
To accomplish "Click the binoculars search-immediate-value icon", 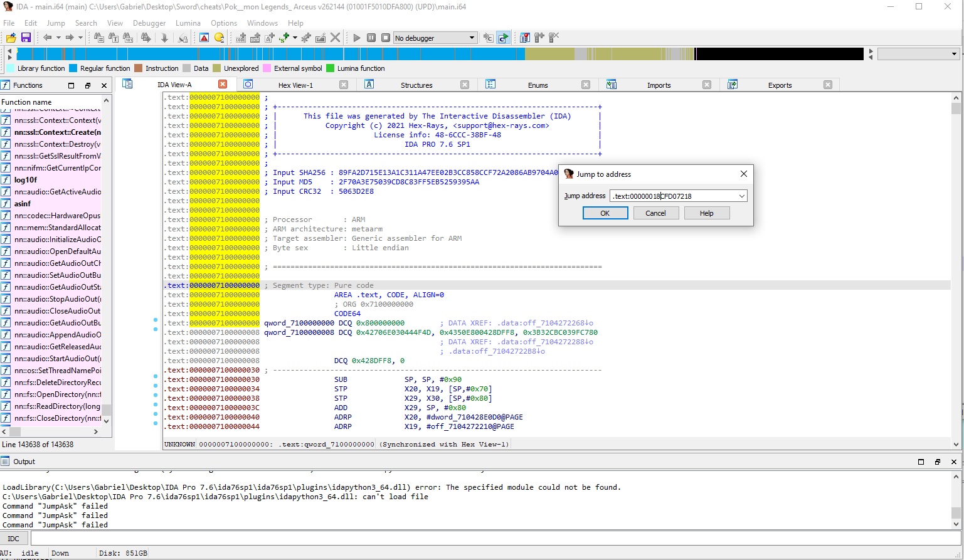I will 99,38.
